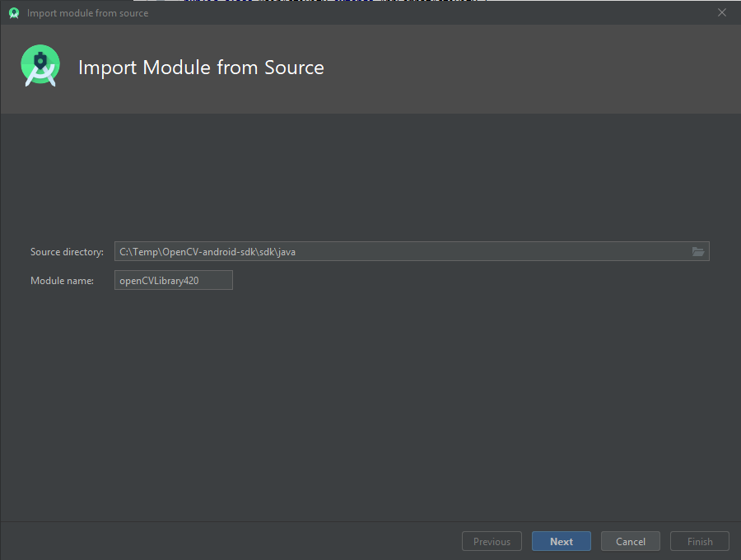Select the green Android mascot icon in header
The image size is (741, 560).
(x=40, y=65)
